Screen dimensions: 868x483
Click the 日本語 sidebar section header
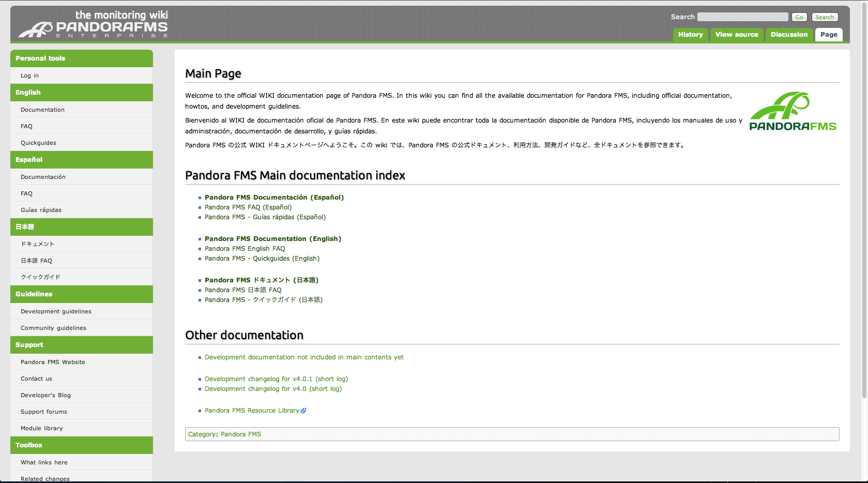click(x=82, y=227)
